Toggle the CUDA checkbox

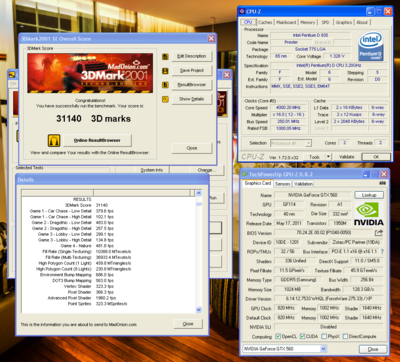pos(302,336)
